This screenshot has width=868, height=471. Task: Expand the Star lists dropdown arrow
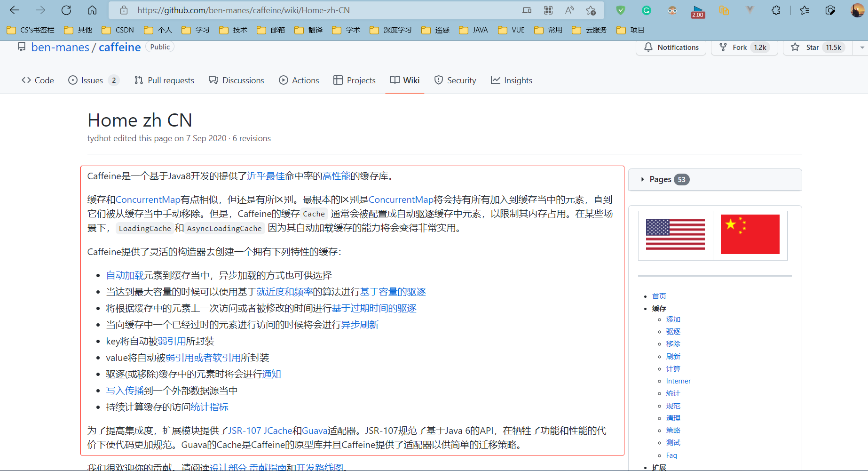click(861, 48)
